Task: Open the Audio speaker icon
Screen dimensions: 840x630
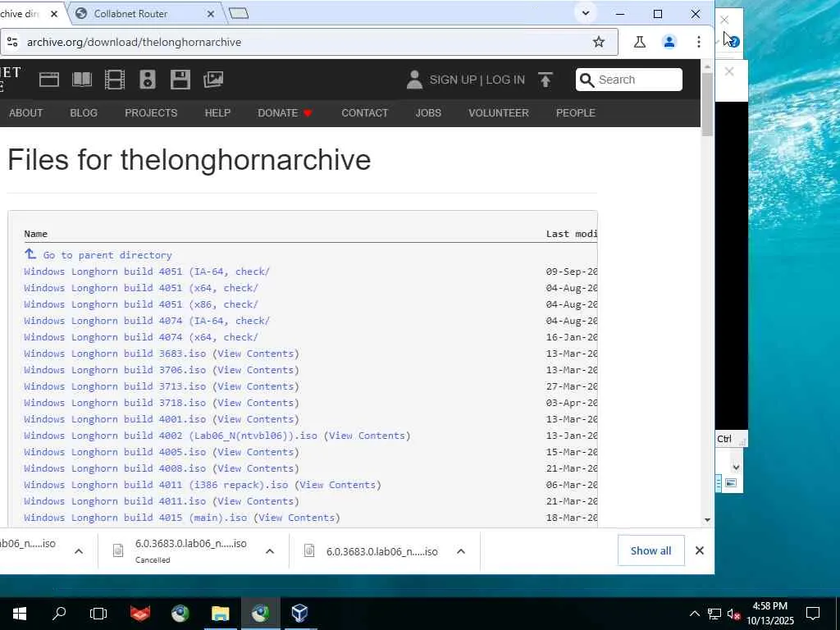Action: tap(148, 80)
